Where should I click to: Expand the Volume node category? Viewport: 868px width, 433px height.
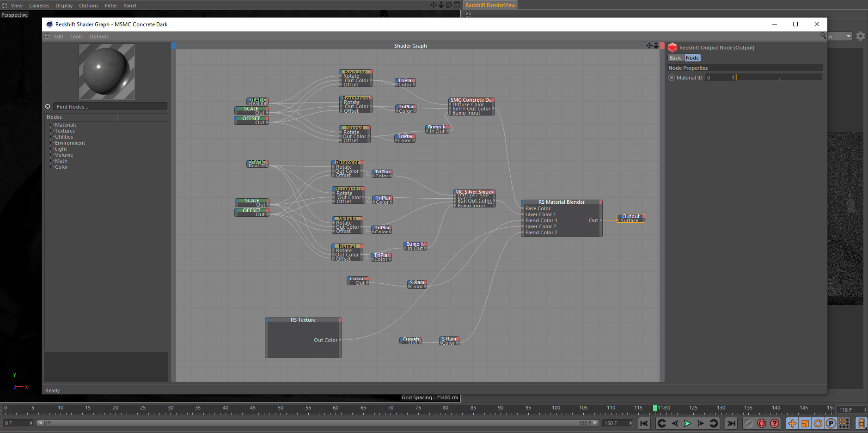tap(50, 155)
